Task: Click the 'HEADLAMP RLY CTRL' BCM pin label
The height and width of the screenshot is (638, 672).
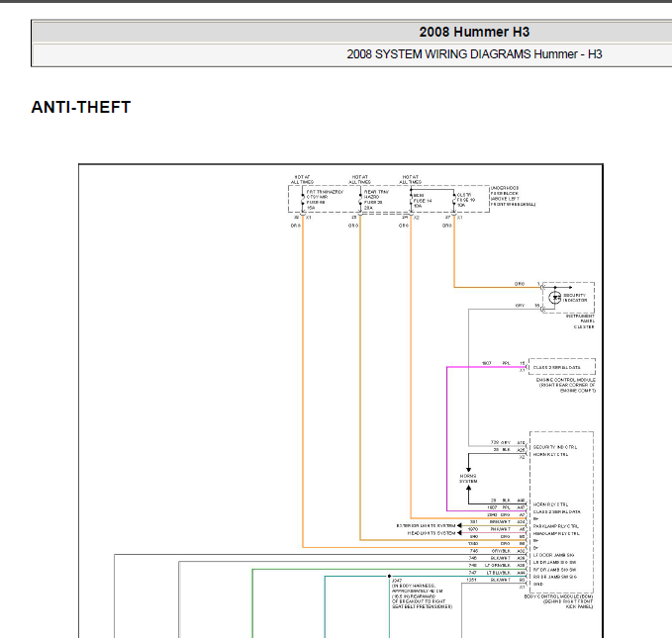Action: tap(556, 533)
